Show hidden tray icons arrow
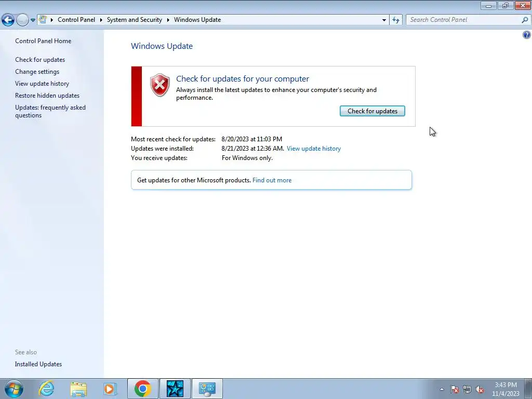 (442, 389)
